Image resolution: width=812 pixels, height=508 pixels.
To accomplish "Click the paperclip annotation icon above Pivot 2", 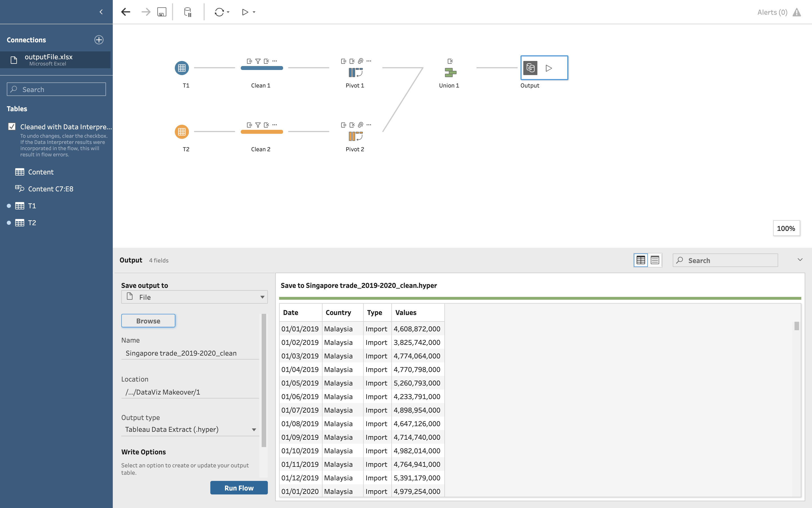I will (360, 125).
